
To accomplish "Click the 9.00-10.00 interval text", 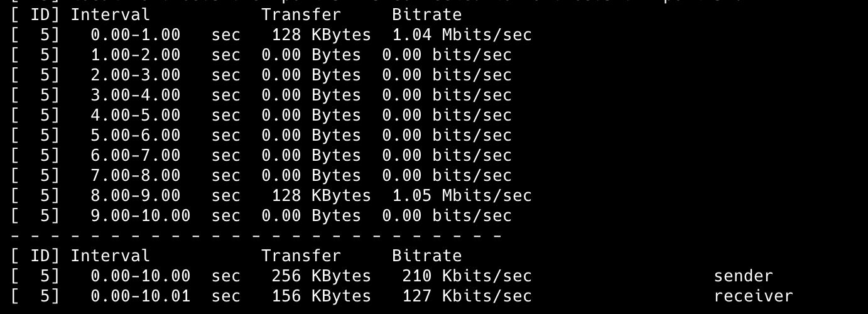I will (x=140, y=215).
